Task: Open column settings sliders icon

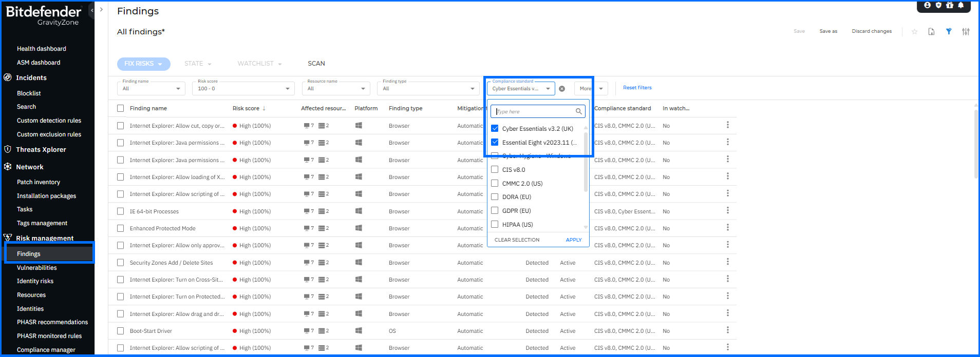Action: click(x=966, y=31)
